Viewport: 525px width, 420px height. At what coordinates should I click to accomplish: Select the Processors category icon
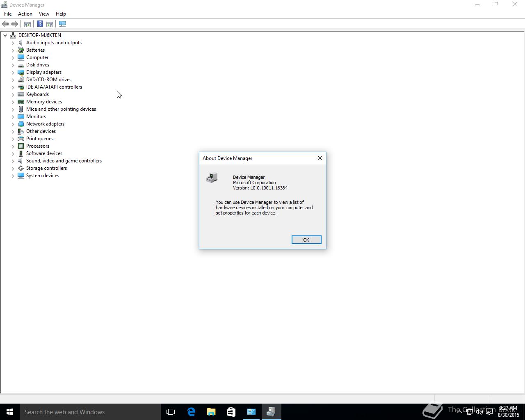tap(21, 146)
